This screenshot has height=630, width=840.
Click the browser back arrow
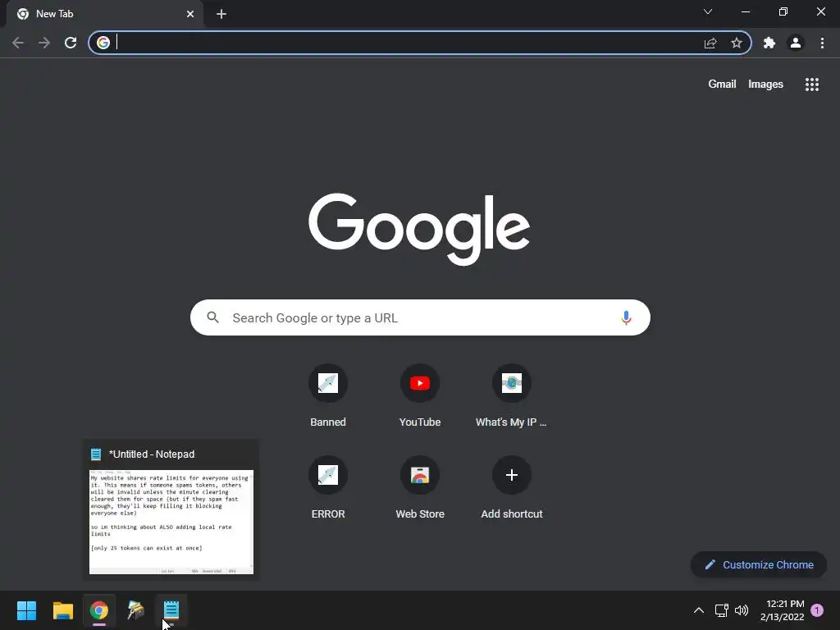pyautogui.click(x=18, y=43)
